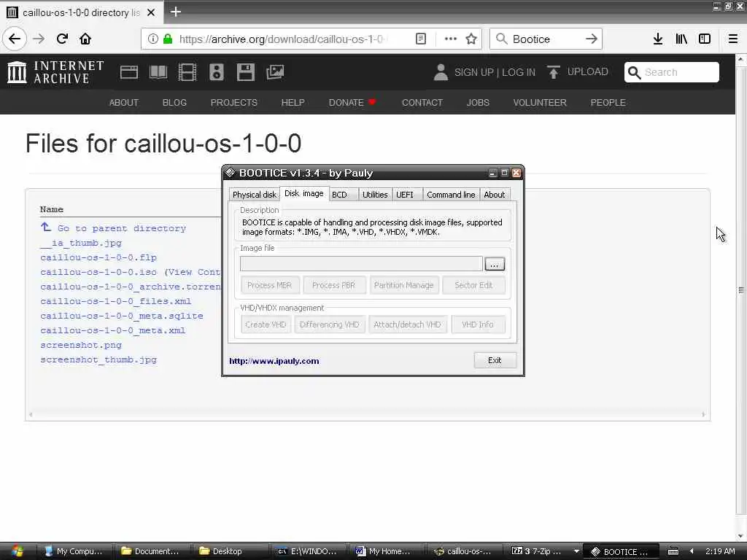
Task: Open the Firefox downloads icon
Action: coord(658,39)
